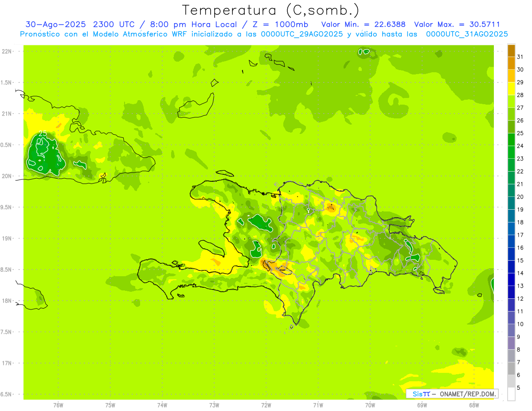532x411 pixels.
Task: Click the '74W' longitude label
Action: (x=162, y=405)
